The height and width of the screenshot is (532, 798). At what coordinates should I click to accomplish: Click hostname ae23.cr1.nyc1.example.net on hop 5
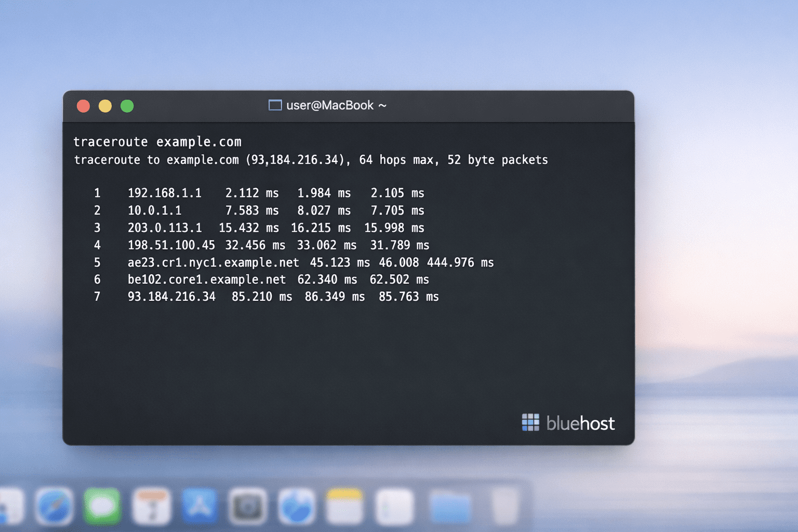213,262
